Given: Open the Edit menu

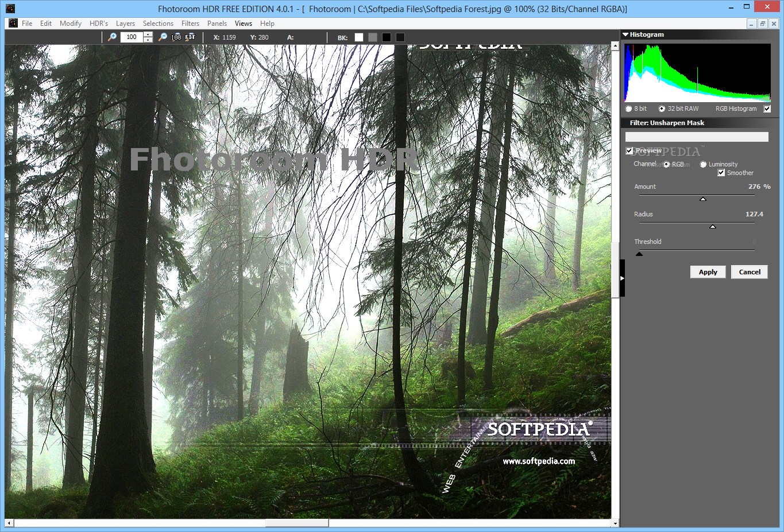Looking at the screenshot, I should (46, 24).
